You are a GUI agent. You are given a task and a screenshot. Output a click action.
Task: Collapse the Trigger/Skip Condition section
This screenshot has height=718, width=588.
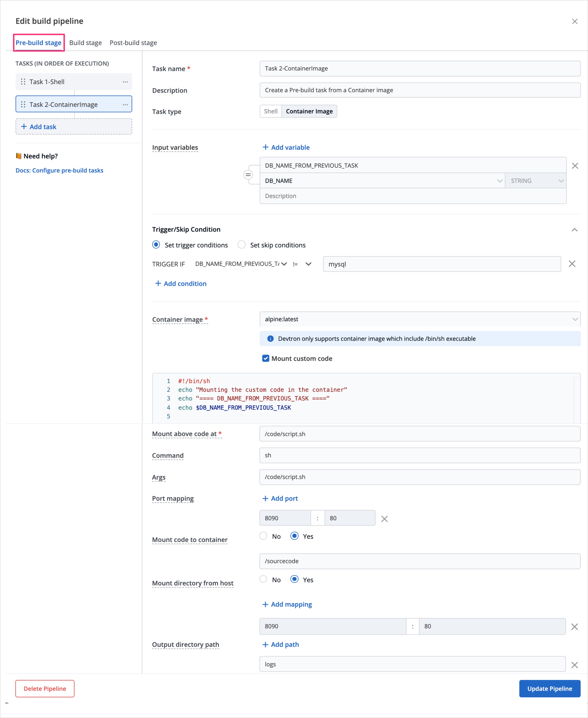575,230
